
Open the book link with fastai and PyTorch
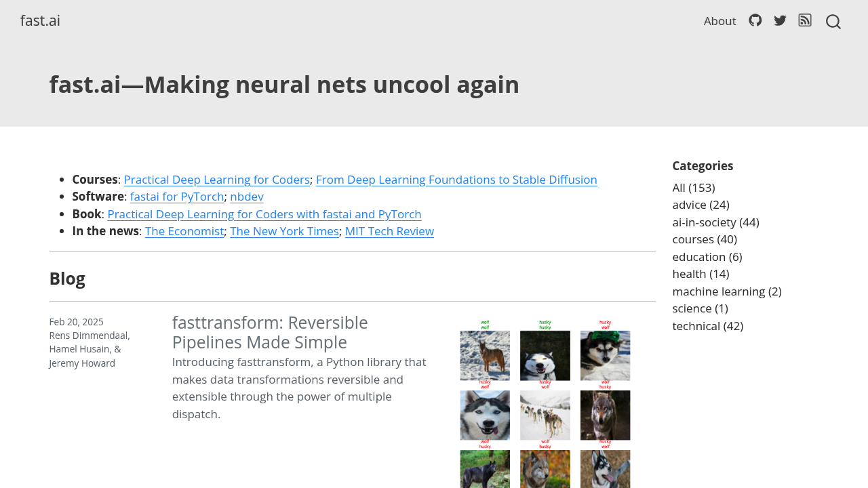tap(264, 214)
